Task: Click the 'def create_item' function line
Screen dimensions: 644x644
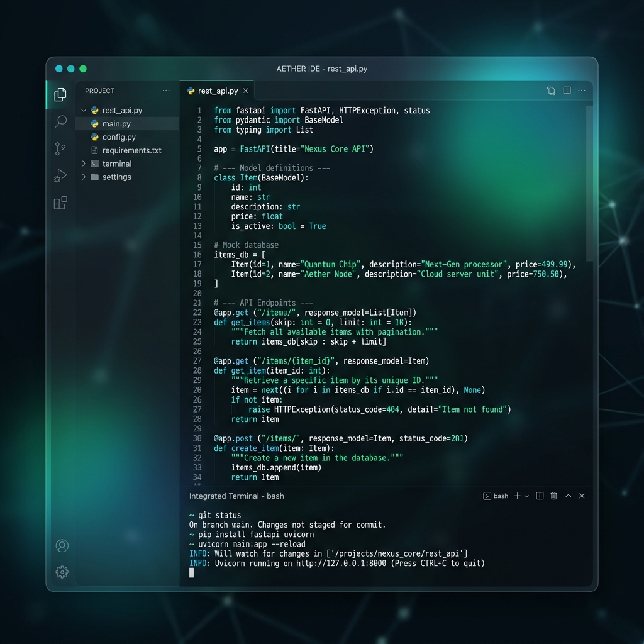Action: (274, 448)
